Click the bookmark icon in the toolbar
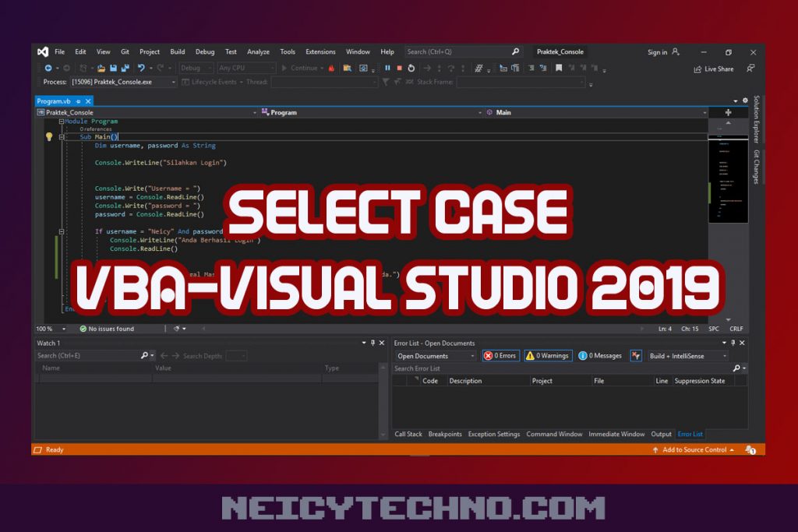This screenshot has height=532, width=798. tap(559, 69)
